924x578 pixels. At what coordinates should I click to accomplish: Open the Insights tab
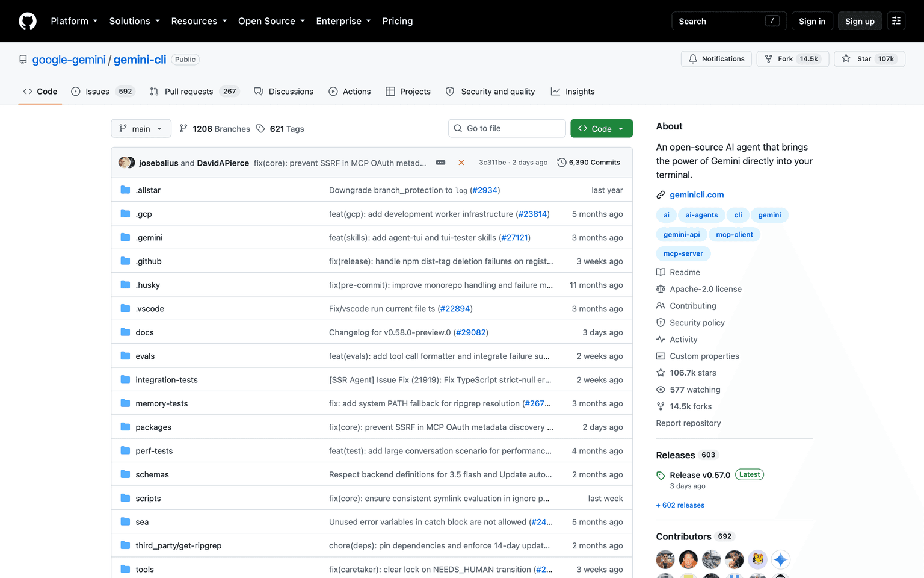click(573, 92)
